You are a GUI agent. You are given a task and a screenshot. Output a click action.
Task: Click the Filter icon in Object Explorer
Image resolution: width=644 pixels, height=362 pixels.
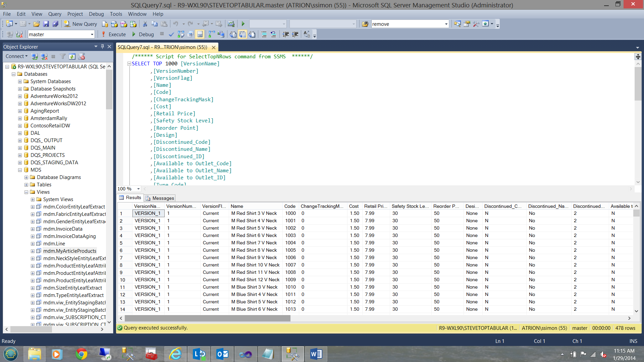coord(63,57)
